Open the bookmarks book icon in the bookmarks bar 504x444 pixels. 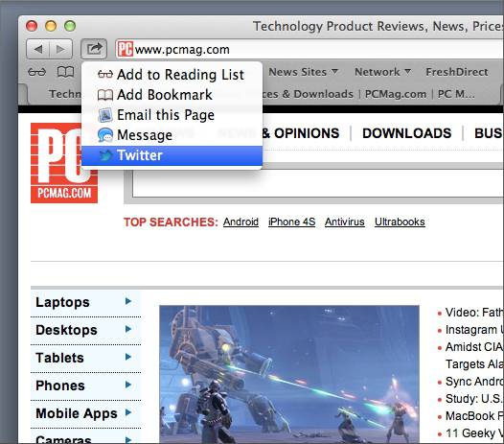click(x=65, y=72)
